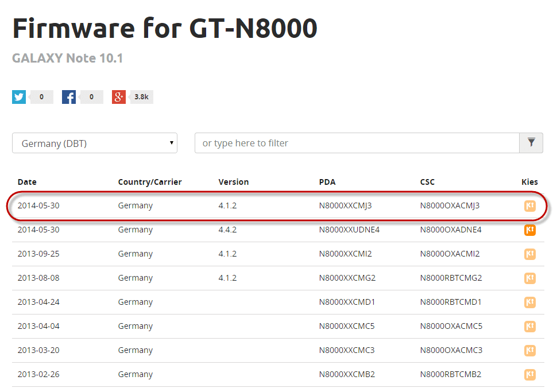
Task: Click date 2013-03-20
Action: click(x=38, y=350)
